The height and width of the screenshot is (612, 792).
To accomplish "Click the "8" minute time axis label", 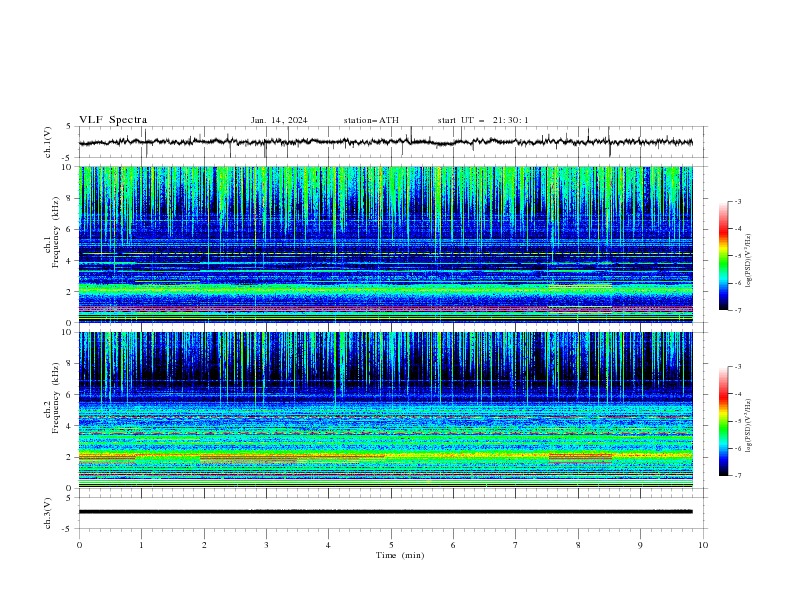I will (578, 545).
